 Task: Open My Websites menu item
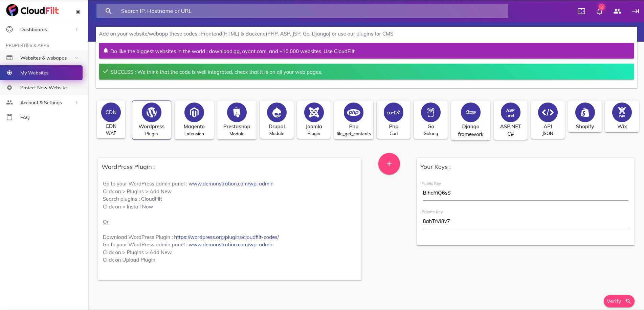pyautogui.click(x=34, y=73)
